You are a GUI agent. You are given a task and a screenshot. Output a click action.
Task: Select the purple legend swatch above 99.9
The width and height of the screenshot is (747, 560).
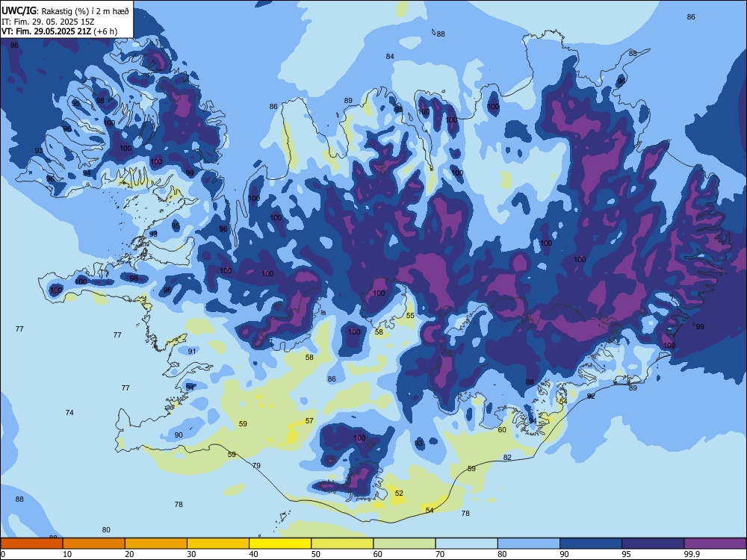point(715,544)
